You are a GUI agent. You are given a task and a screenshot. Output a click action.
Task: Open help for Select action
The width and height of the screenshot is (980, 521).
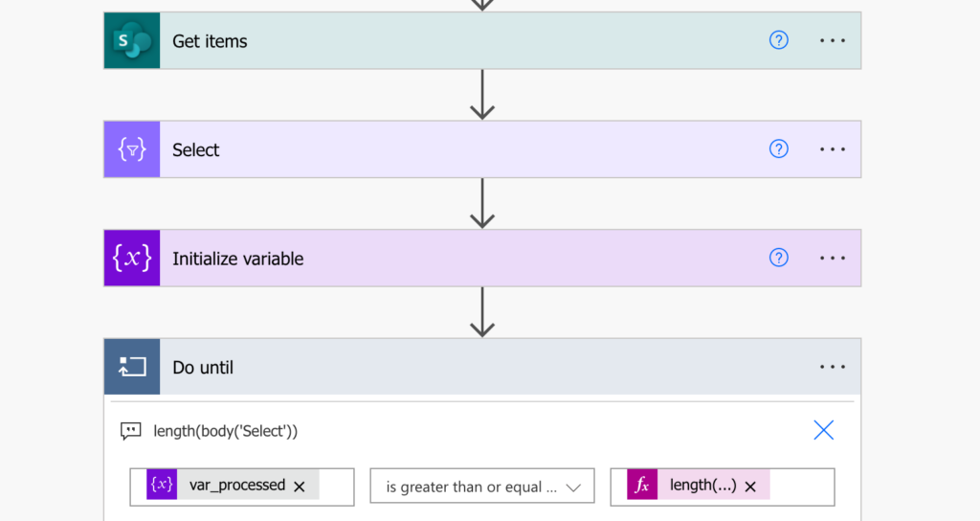coord(779,149)
